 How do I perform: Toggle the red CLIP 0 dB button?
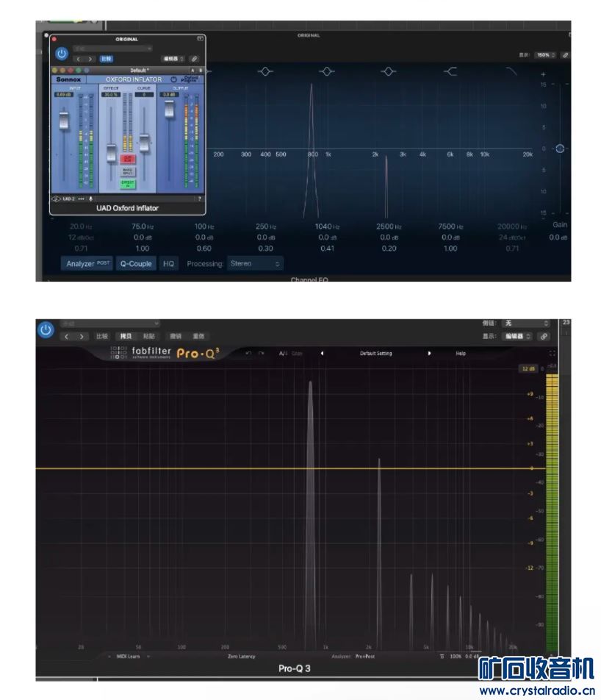point(128,159)
